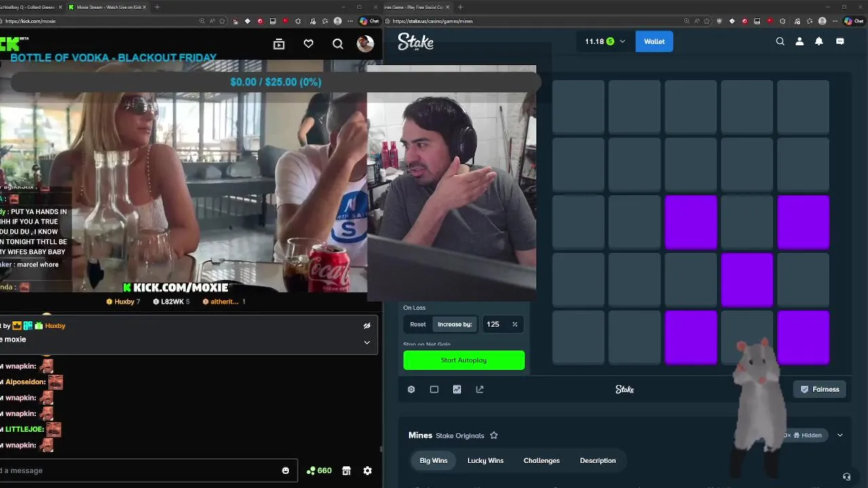This screenshot has width=868, height=488.
Task: Expand the Mines info section chevron
Action: tap(840, 435)
